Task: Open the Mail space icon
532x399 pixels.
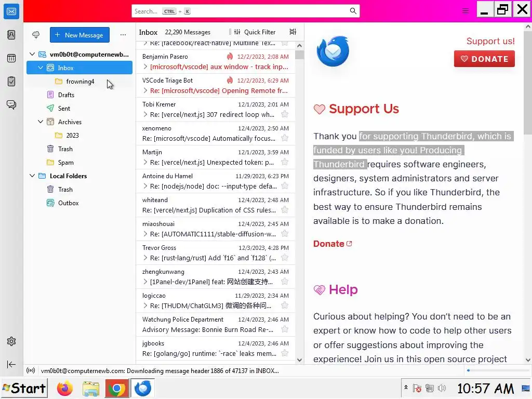Action: 11,11
